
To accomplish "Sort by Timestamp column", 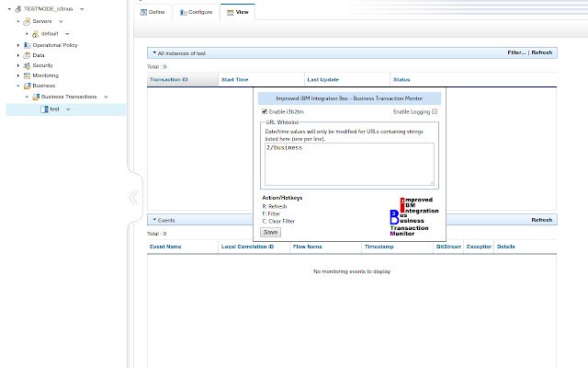I will [x=398, y=247].
